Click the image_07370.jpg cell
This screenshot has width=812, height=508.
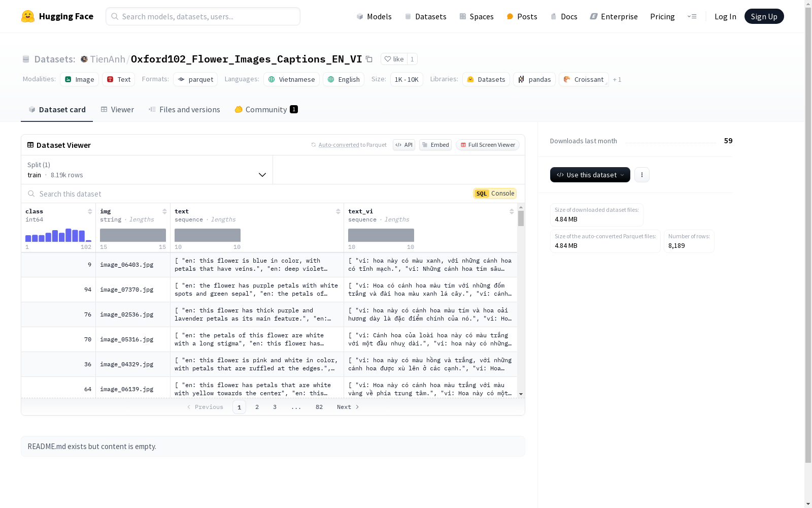[133, 290]
